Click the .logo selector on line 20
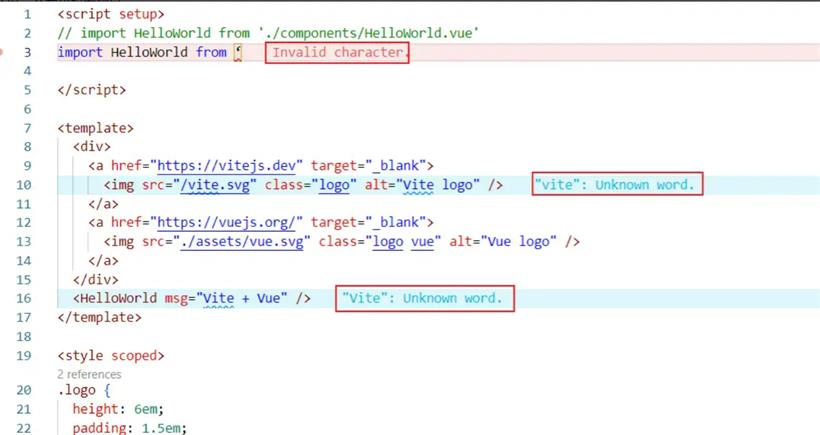The height and width of the screenshot is (435, 820). (76, 390)
